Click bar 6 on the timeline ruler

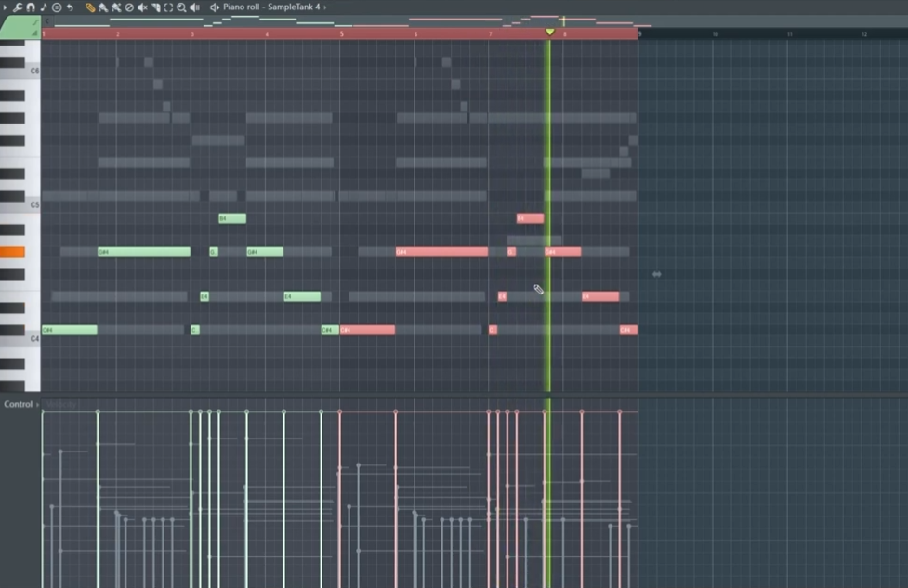(x=415, y=34)
